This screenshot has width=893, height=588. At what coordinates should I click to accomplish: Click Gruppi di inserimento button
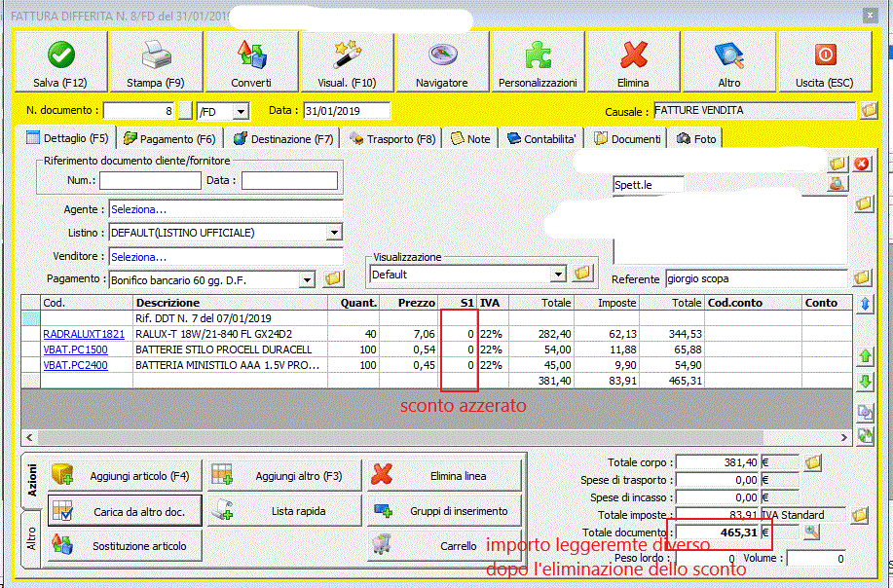(x=444, y=511)
